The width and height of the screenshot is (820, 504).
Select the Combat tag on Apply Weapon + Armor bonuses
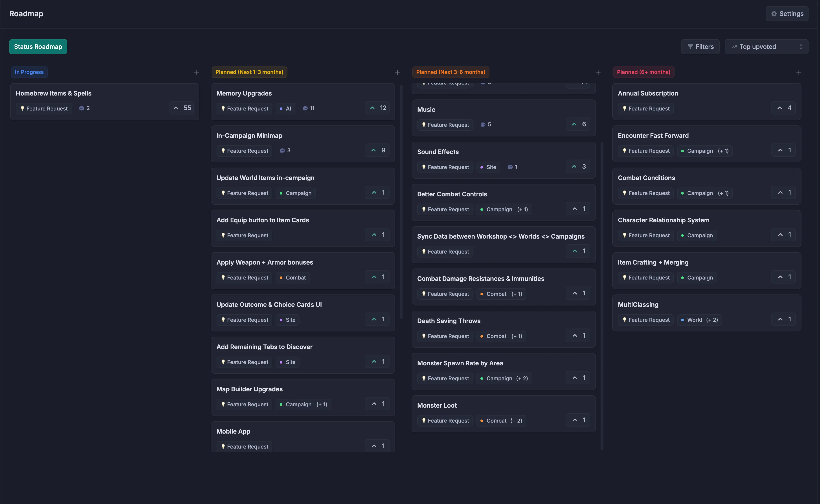[292, 277]
